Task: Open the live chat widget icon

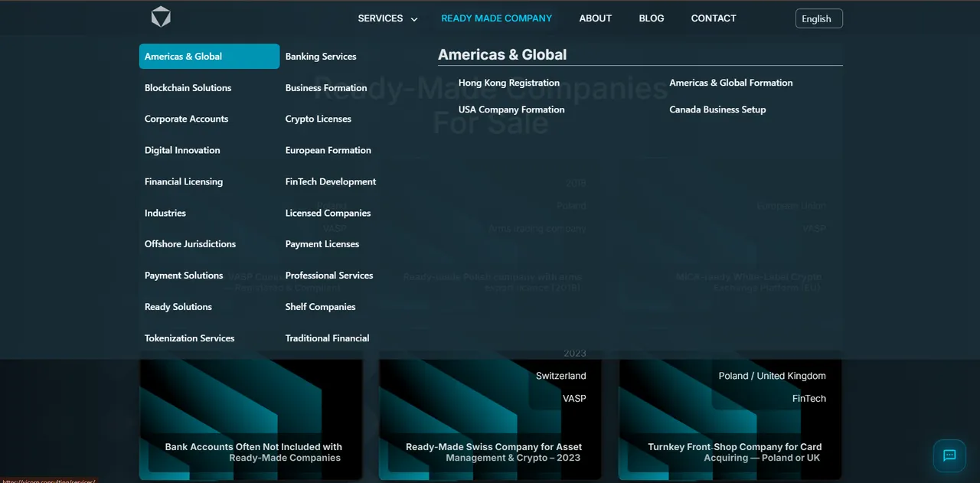Action: point(949,455)
